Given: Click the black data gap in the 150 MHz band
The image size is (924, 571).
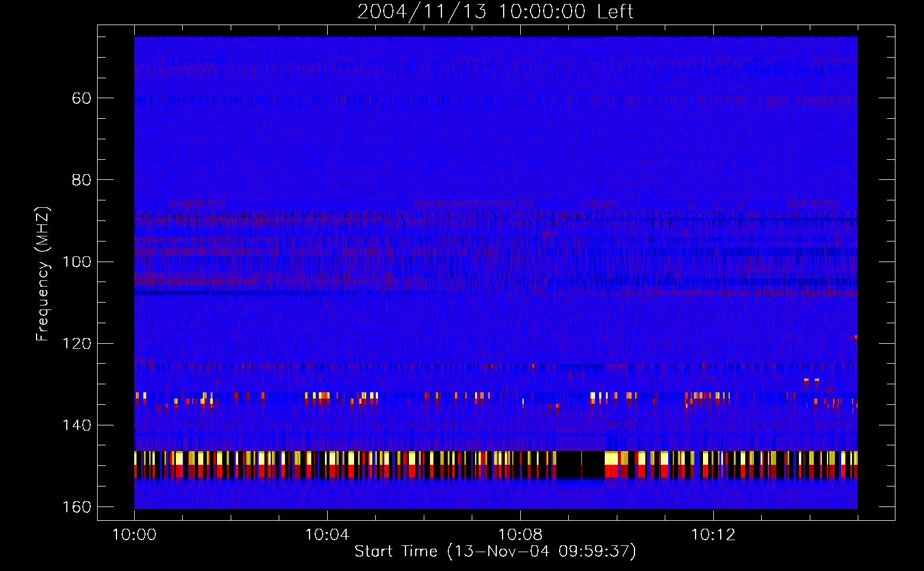Looking at the screenshot, I should pyautogui.click(x=581, y=464).
